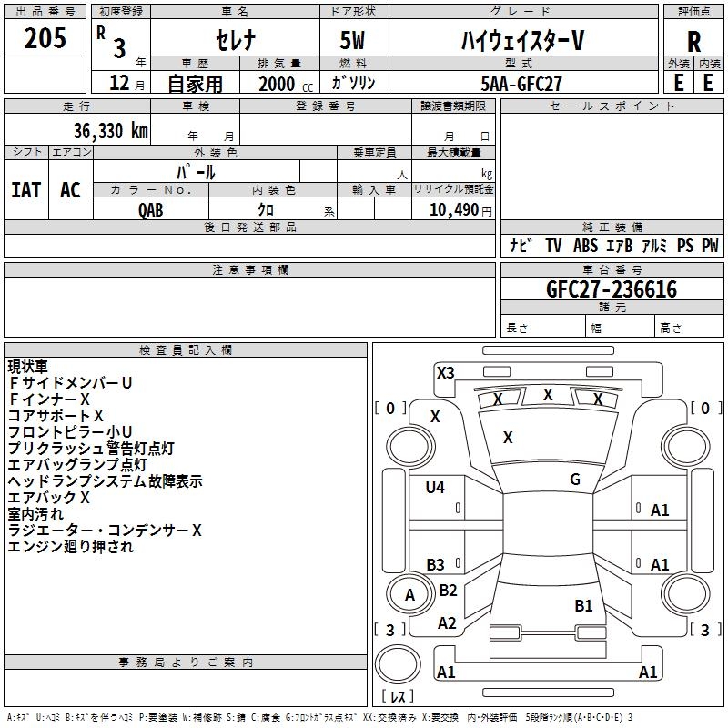Select the エアB equipment label
728x728 pixels.
coord(620,245)
